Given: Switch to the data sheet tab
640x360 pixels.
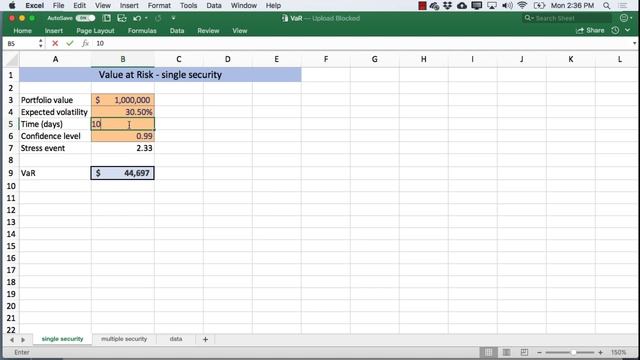Looking at the screenshot, I should [176, 339].
